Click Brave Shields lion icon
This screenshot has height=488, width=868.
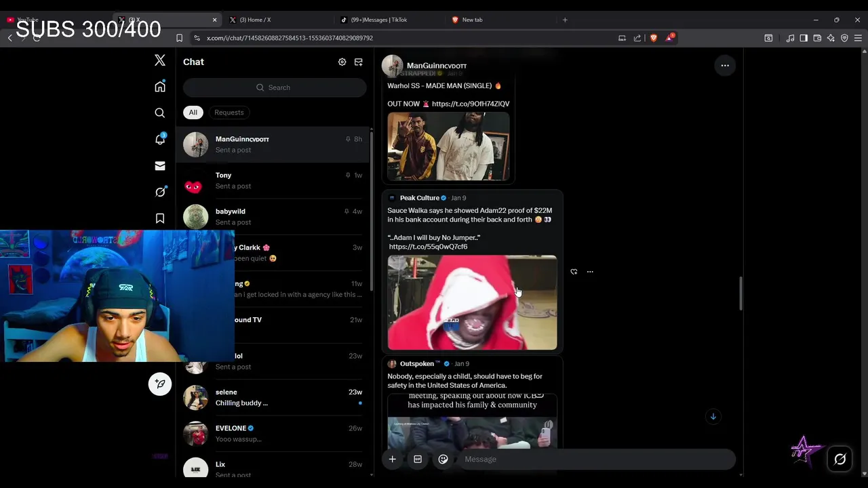point(654,38)
